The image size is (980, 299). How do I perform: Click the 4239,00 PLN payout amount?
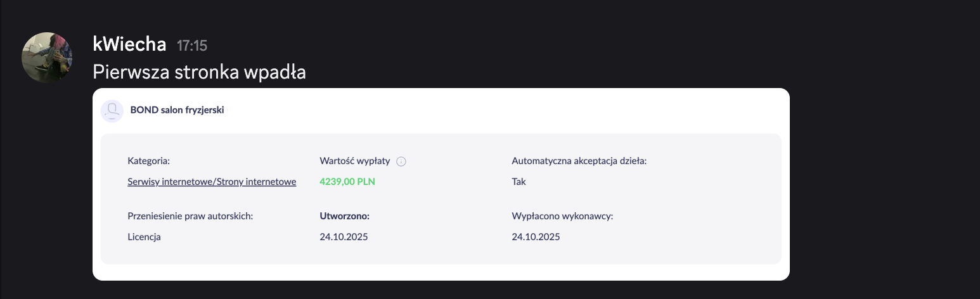pyautogui.click(x=347, y=182)
